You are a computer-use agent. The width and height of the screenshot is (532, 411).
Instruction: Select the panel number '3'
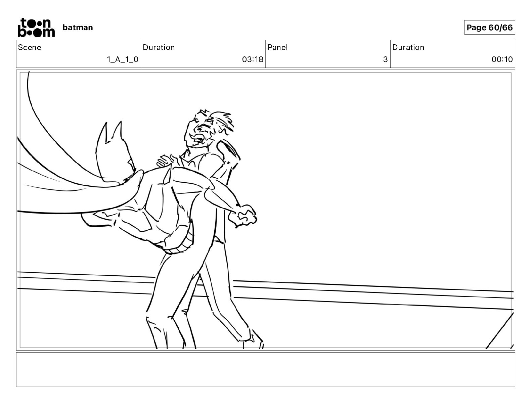386,59
